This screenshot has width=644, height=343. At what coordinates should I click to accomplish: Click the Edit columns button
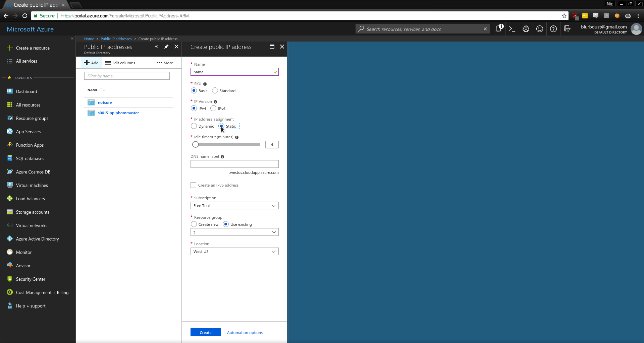tap(120, 63)
